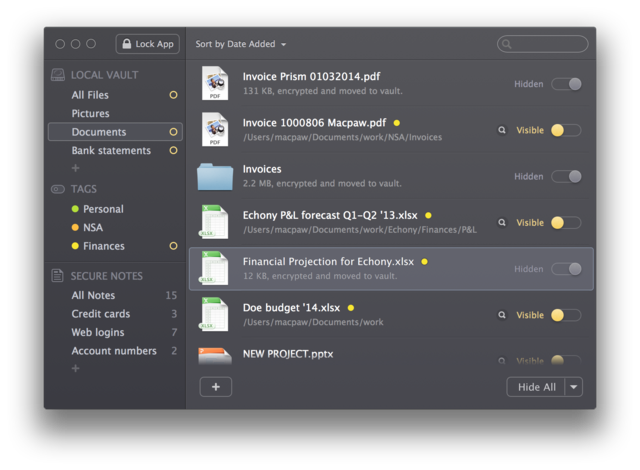This screenshot has height=470, width=640.
Task: Click the Tags section icon
Action: click(58, 189)
